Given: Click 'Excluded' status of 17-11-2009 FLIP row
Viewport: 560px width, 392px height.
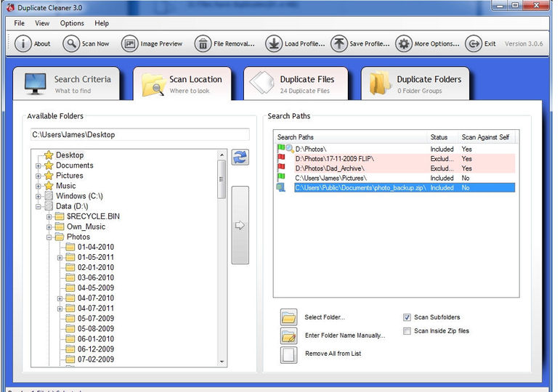Looking at the screenshot, I should (442, 158).
